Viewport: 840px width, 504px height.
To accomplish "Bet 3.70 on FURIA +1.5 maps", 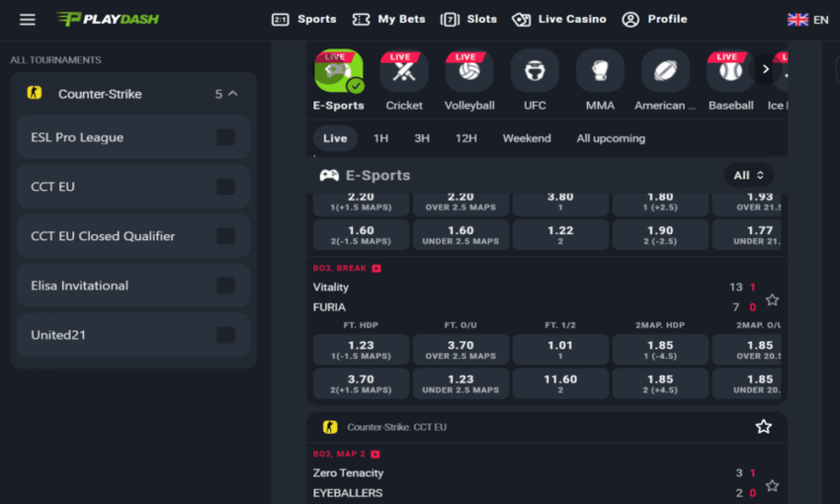I will [x=361, y=383].
